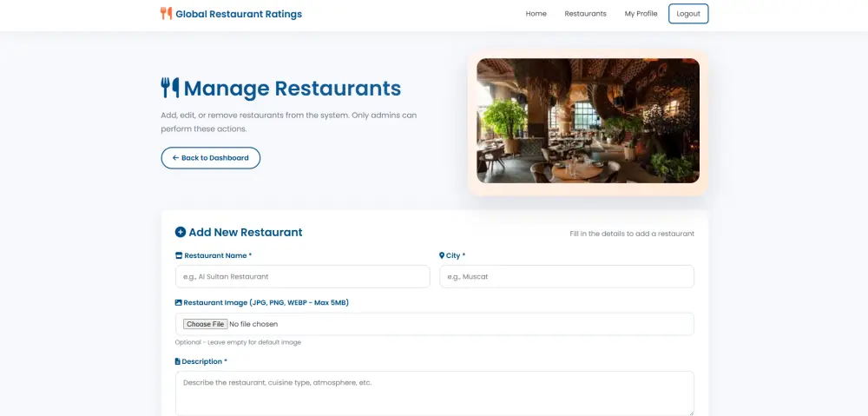Click the document icon next to Description
Viewport: 868px width, 416px height.
tap(178, 361)
